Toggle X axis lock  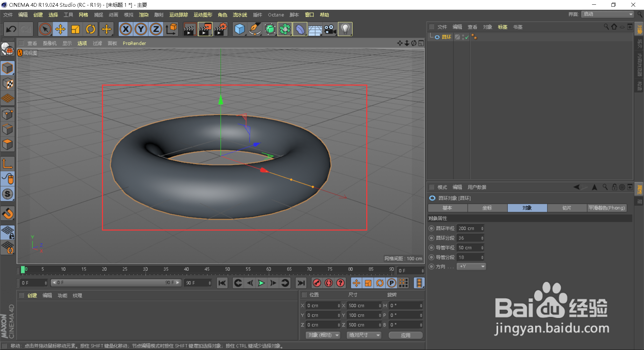[x=126, y=29]
